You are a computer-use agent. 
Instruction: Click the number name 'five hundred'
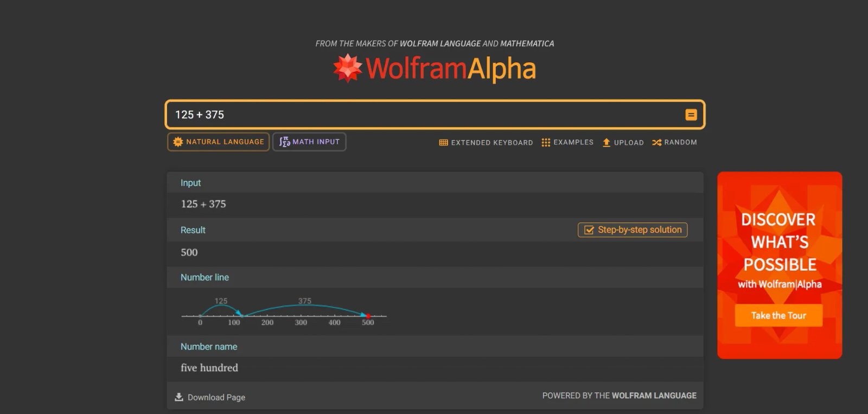coord(209,368)
